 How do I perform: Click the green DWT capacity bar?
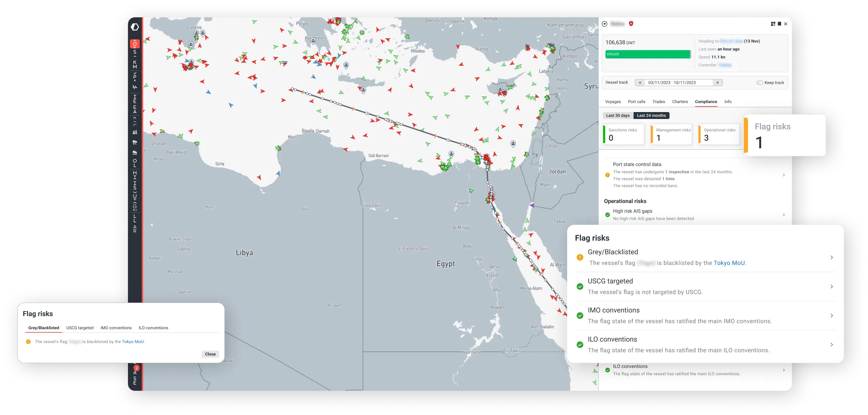pos(647,54)
